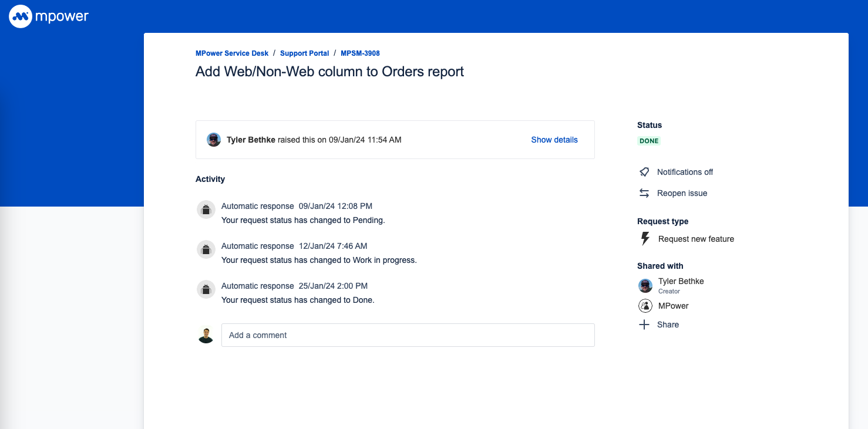Select the Work in progress response bot icon
This screenshot has width=868, height=429.
coord(206,249)
